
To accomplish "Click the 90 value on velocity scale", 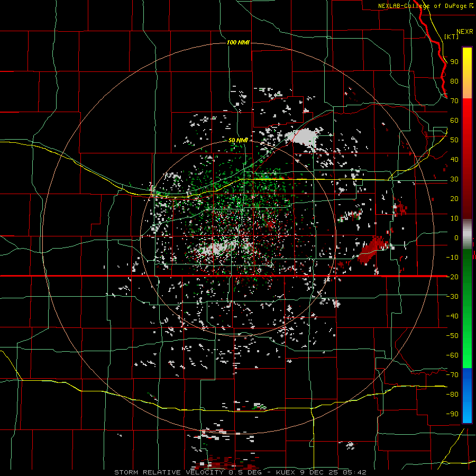I will 454,62.
